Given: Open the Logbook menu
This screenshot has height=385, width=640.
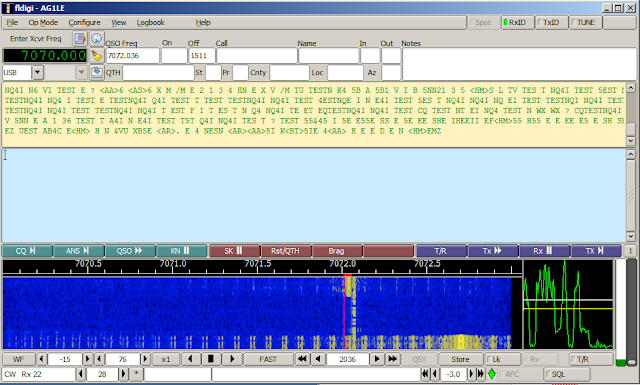Looking at the screenshot, I should (x=150, y=22).
